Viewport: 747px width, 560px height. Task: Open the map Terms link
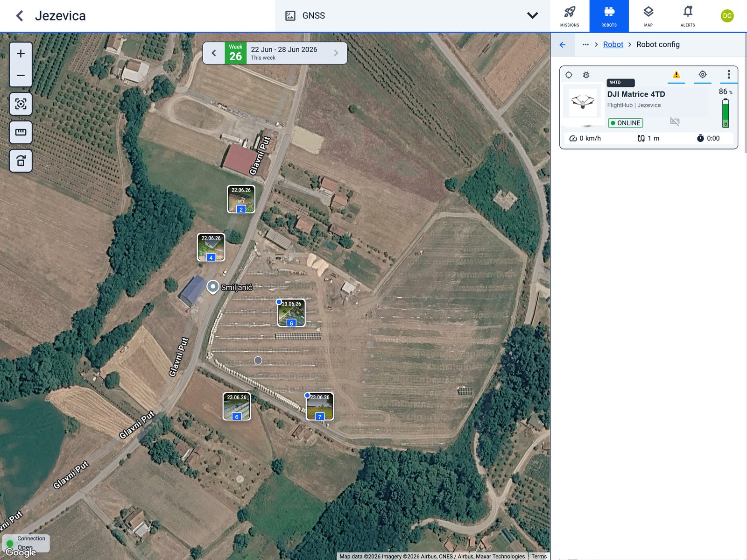tap(539, 556)
